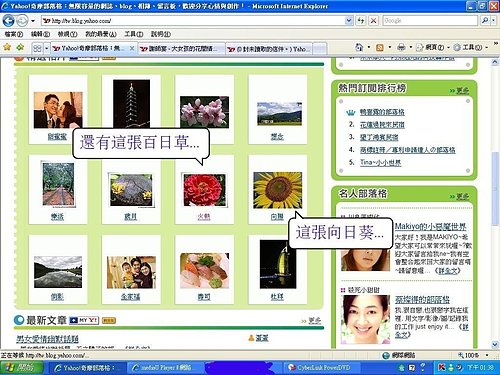The width and height of the screenshot is (500, 375).
Task: Open Makiyo的小惡魔世界 blog link
Action: (x=430, y=226)
